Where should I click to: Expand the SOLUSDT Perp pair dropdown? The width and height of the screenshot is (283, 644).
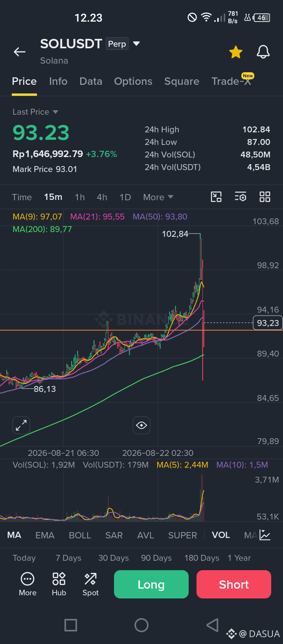click(136, 44)
